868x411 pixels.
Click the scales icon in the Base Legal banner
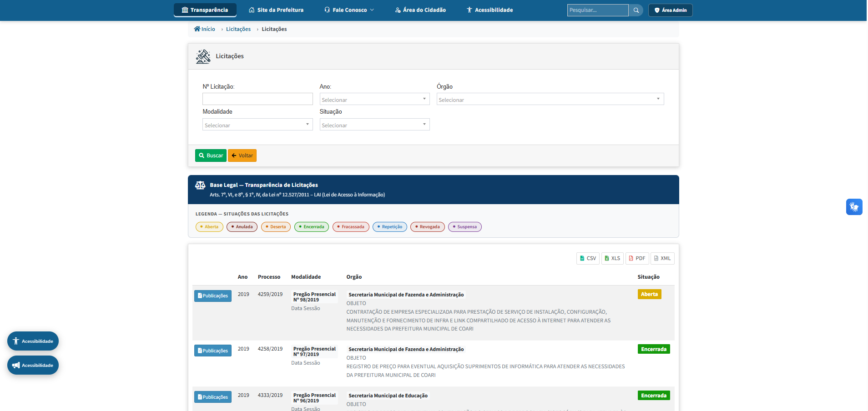pos(200,185)
